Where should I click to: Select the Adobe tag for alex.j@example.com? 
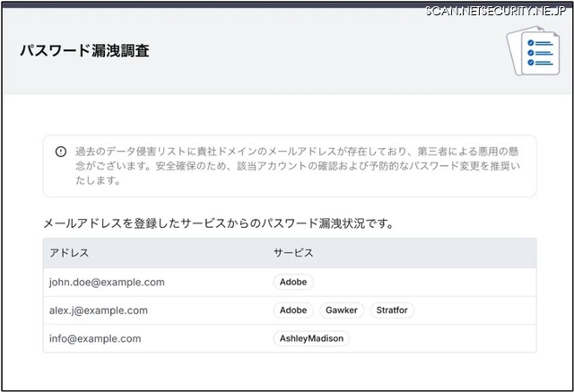tap(293, 310)
